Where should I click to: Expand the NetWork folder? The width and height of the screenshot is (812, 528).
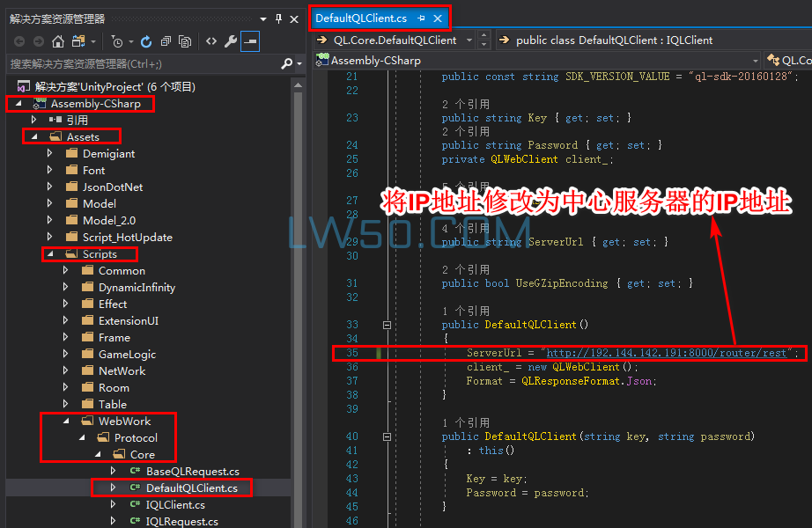[x=66, y=370]
